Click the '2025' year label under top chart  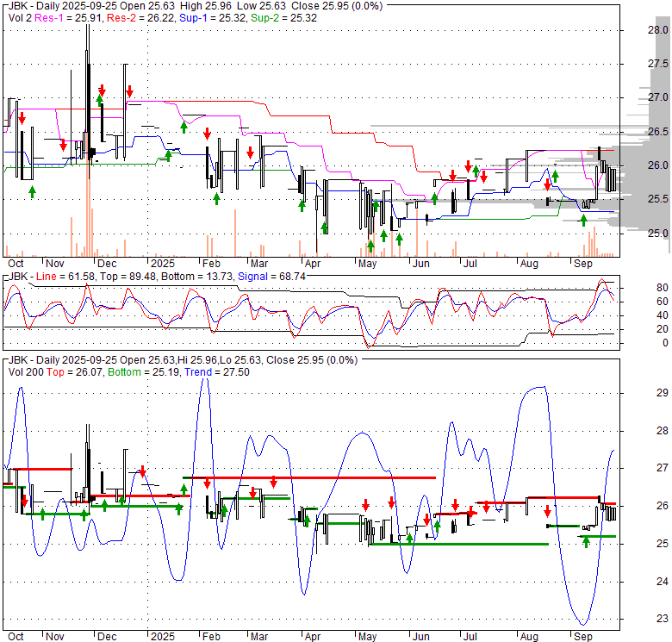click(x=163, y=264)
